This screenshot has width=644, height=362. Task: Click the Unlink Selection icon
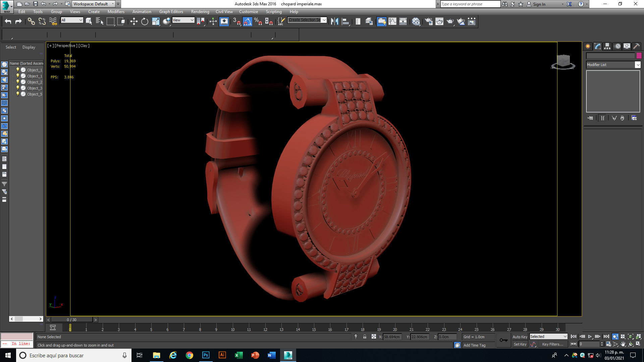click(x=42, y=21)
